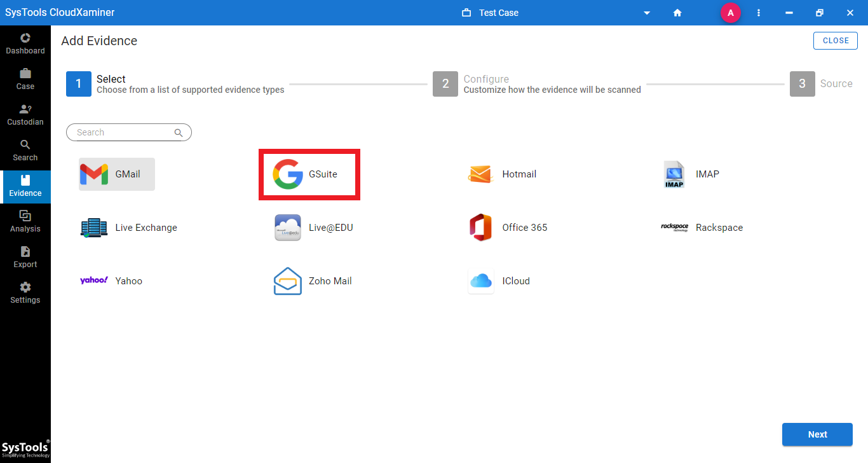Viewport: 868px width, 463px height.
Task: Click the SysTools logo in sidebar
Action: pyautogui.click(x=25, y=448)
